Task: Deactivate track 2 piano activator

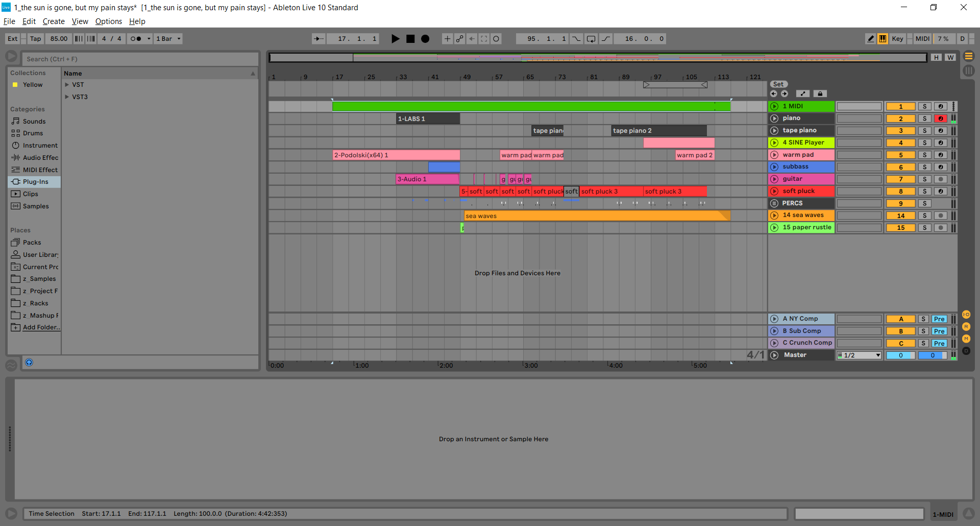Action: [x=901, y=118]
